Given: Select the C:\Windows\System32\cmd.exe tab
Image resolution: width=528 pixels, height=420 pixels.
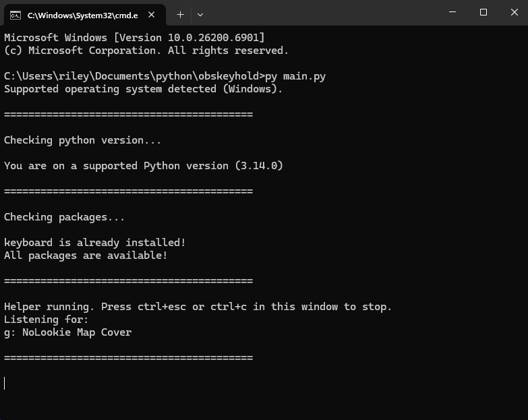Looking at the screenshot, I should pos(81,14).
